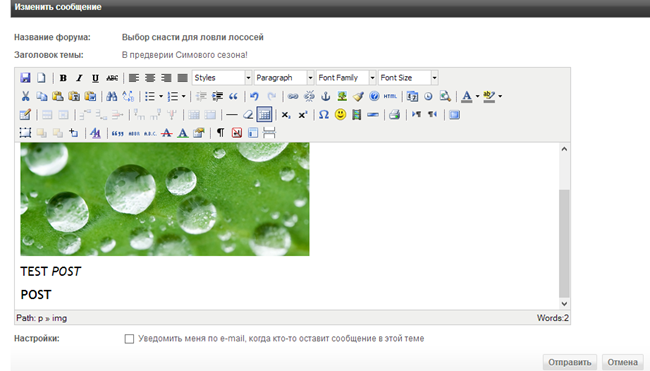This screenshot has height=371, width=650.
Task: Click the Insert link chain icon
Action: (x=293, y=96)
